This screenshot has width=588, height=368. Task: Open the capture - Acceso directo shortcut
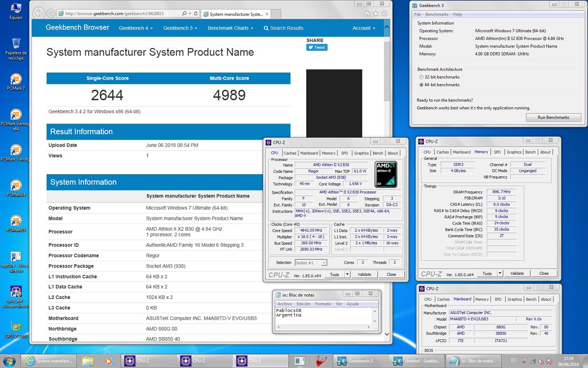(x=16, y=262)
